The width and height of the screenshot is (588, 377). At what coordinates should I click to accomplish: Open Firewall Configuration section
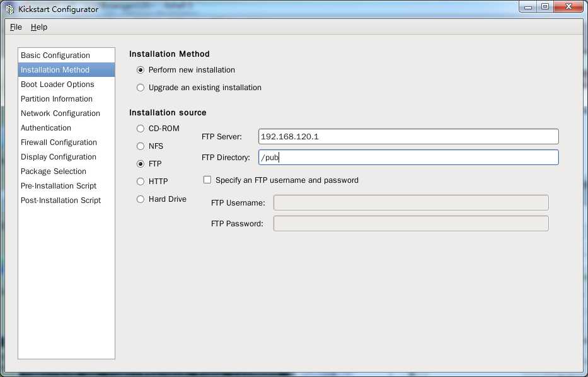click(x=66, y=142)
